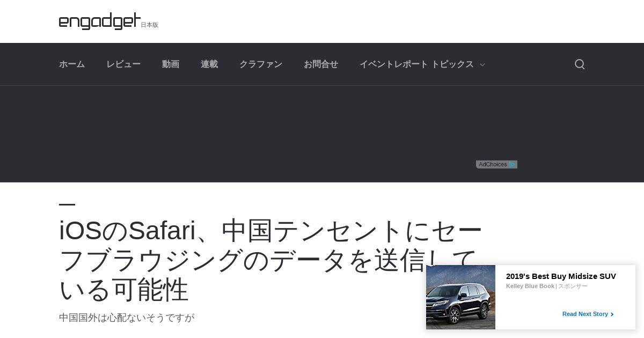The image size is (644, 338).
Task: Open the 動画 menu item
Action: pos(171,64)
